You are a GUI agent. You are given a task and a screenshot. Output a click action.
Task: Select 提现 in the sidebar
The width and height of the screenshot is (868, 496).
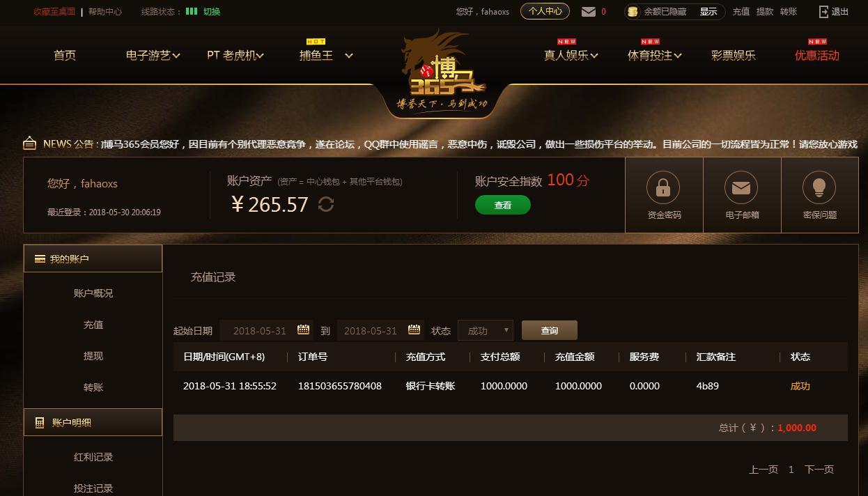[x=93, y=356]
